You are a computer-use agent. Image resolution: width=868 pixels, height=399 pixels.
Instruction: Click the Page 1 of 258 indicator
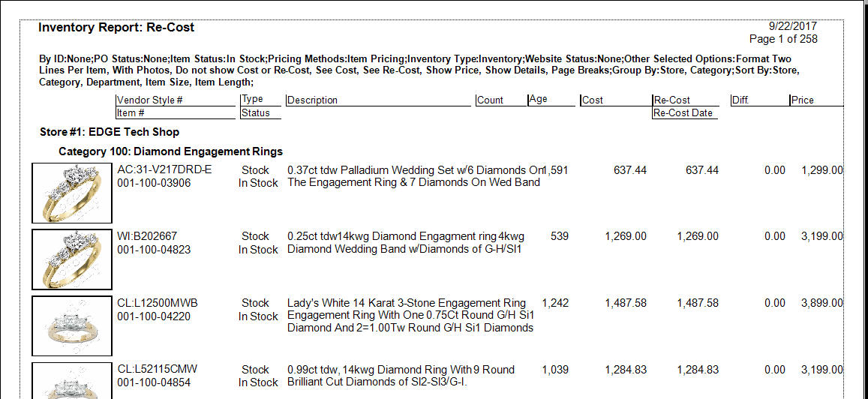(783, 39)
